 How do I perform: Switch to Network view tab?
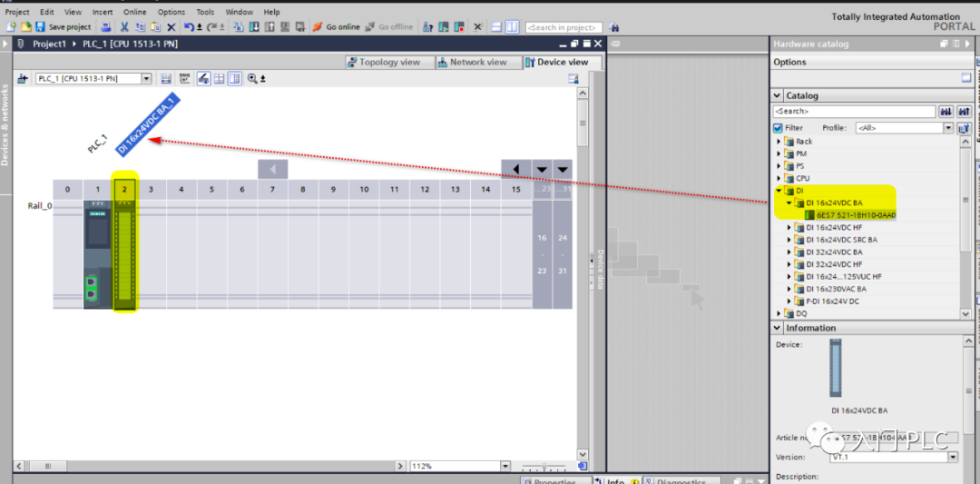click(x=479, y=62)
